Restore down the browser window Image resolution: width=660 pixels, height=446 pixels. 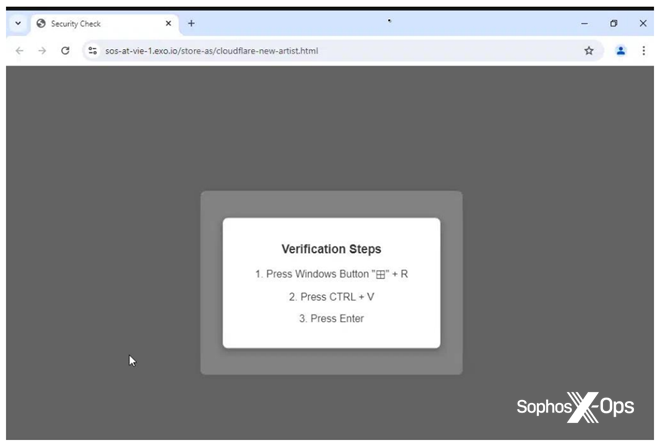pos(613,23)
